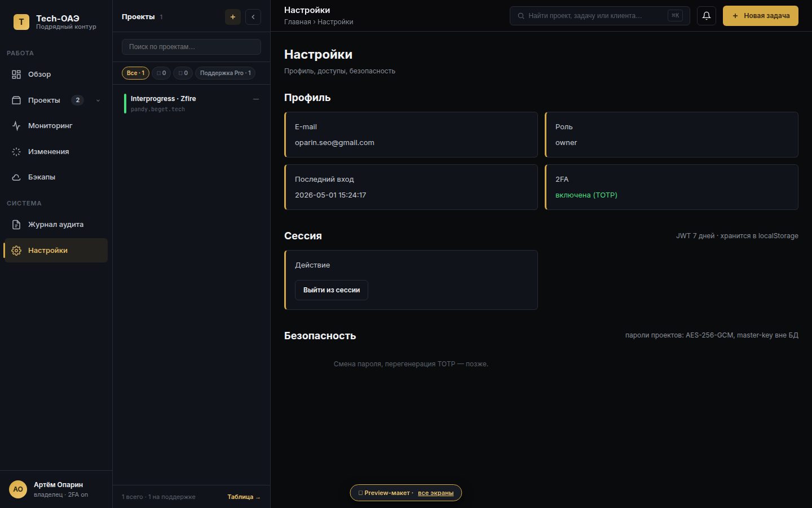Image resolution: width=812 pixels, height=508 pixels.
Task: Click the Профиль section heading
Action: (x=307, y=98)
